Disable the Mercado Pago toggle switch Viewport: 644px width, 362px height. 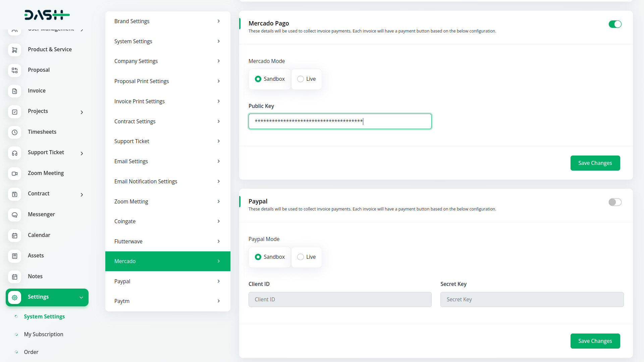click(x=615, y=24)
